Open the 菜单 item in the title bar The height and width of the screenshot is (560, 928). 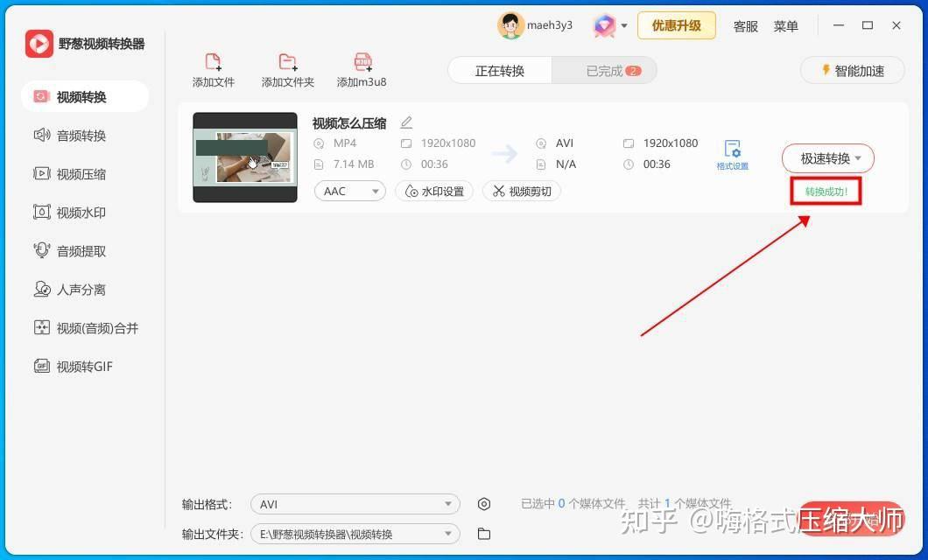tap(786, 26)
